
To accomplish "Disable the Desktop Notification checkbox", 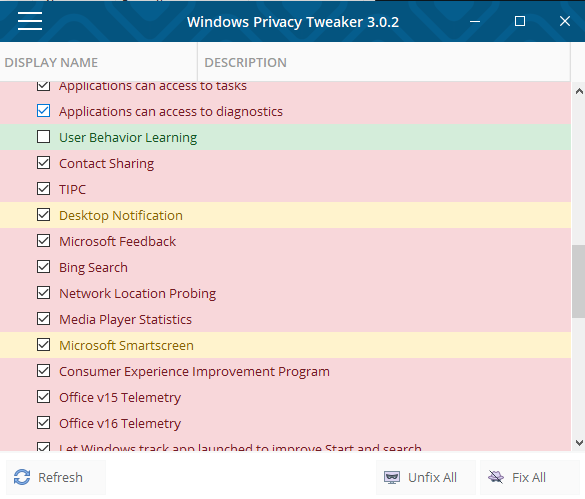I will click(43, 215).
